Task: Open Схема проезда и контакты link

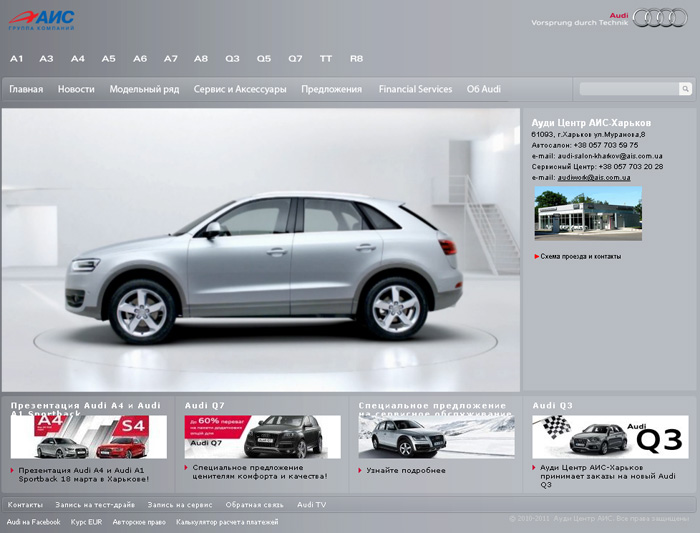Action: (x=580, y=257)
